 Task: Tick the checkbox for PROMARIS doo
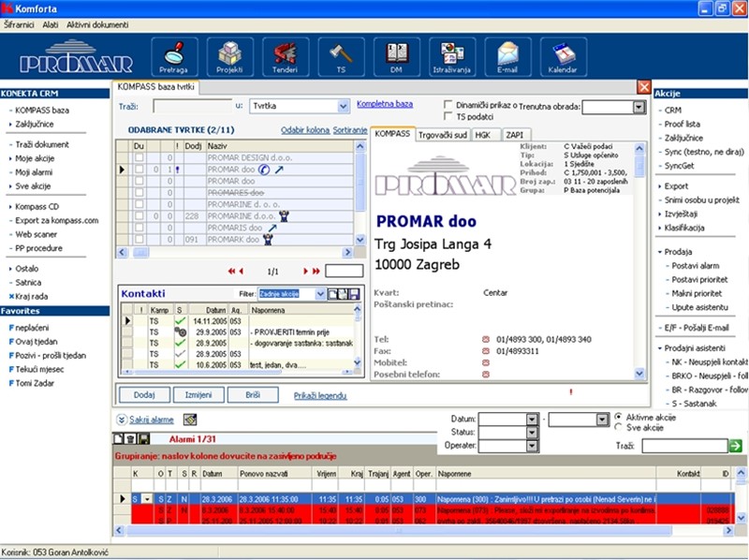pos(139,228)
